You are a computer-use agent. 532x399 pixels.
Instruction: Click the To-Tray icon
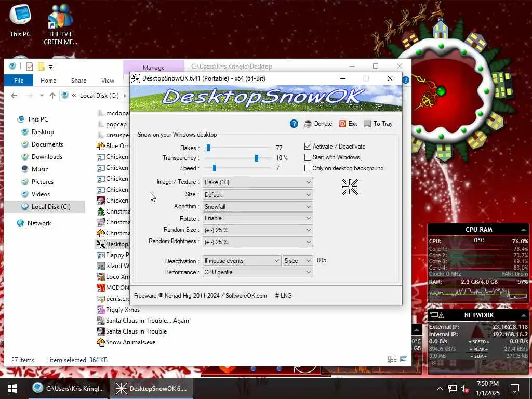click(x=367, y=124)
